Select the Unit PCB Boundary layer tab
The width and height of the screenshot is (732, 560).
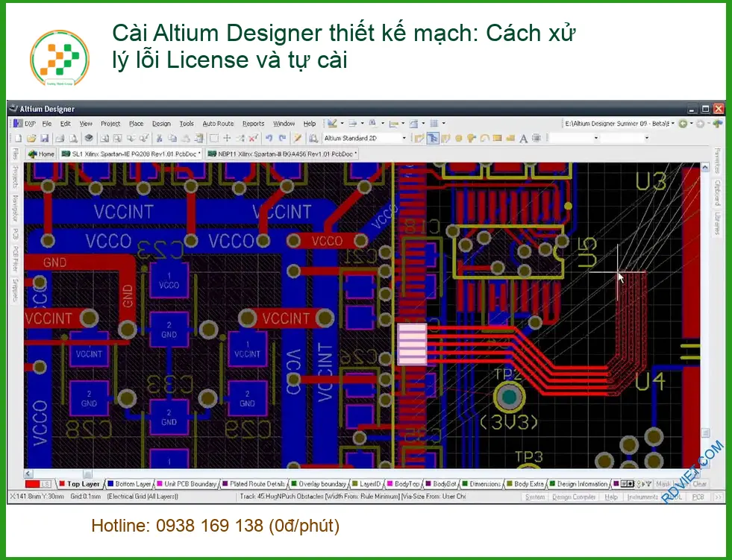click(x=187, y=484)
